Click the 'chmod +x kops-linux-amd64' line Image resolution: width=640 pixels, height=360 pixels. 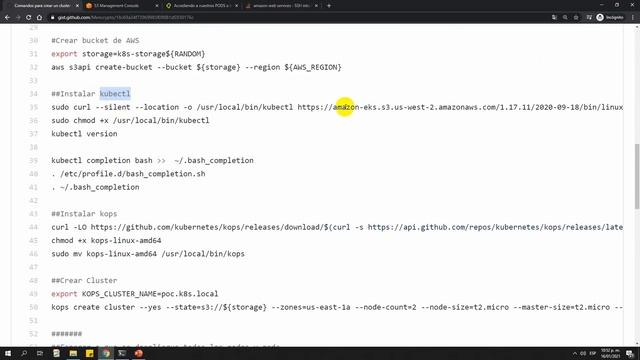click(106, 240)
